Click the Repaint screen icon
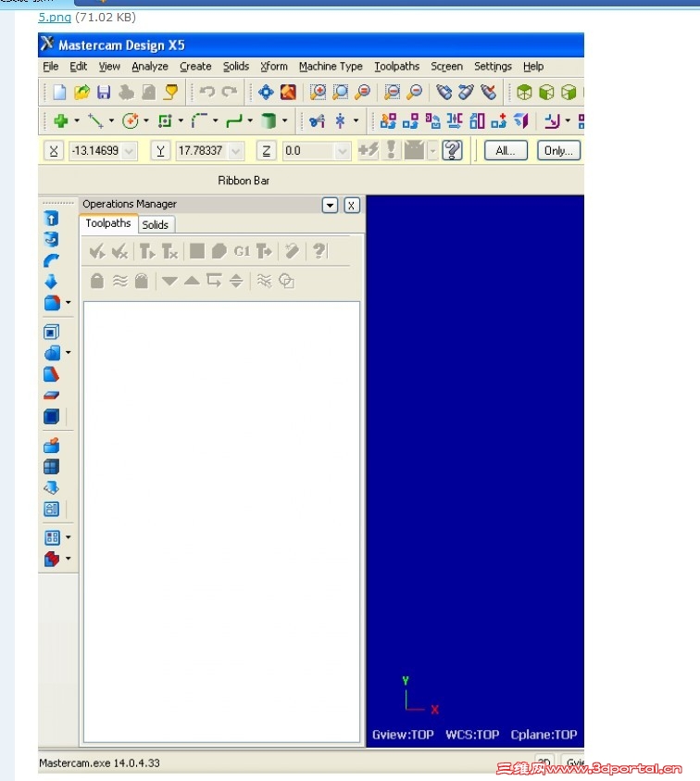Viewport: 700px width, 781px height. click(x=288, y=92)
